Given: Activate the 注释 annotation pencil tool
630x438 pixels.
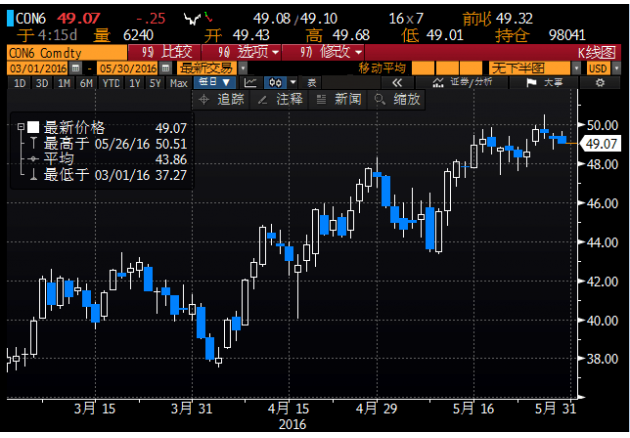Looking at the screenshot, I should pos(280,99).
